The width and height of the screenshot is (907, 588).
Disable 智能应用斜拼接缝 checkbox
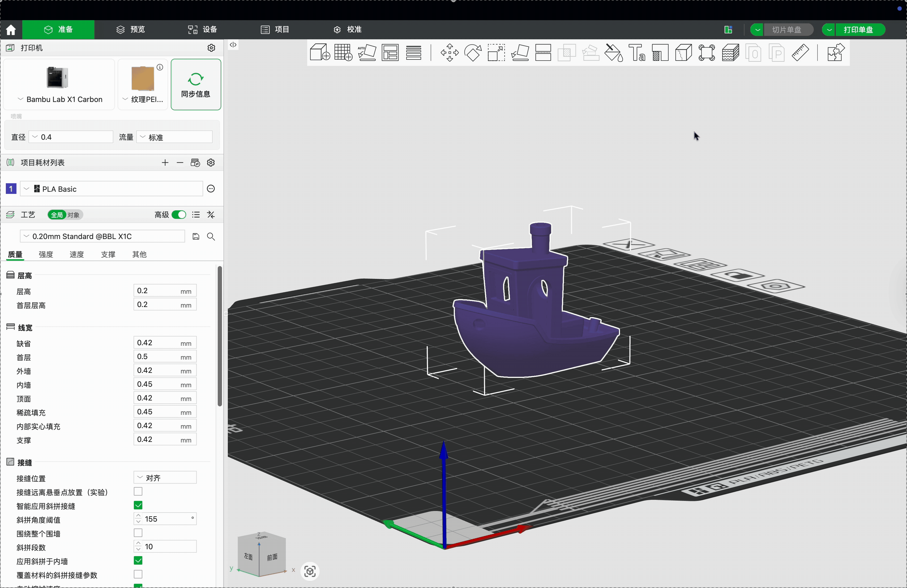138,505
